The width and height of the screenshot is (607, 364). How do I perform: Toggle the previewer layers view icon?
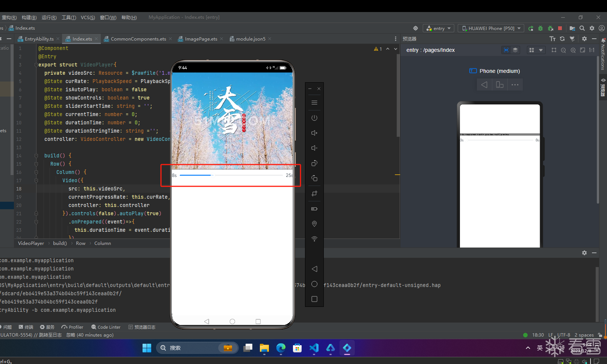tap(515, 50)
